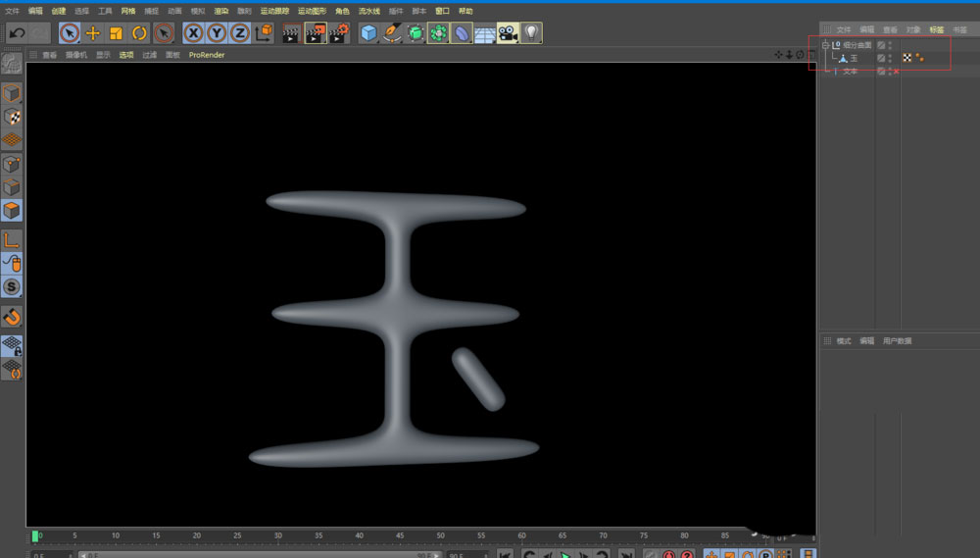Toggle Z-axis lock
980x558 pixels.
[x=240, y=33]
